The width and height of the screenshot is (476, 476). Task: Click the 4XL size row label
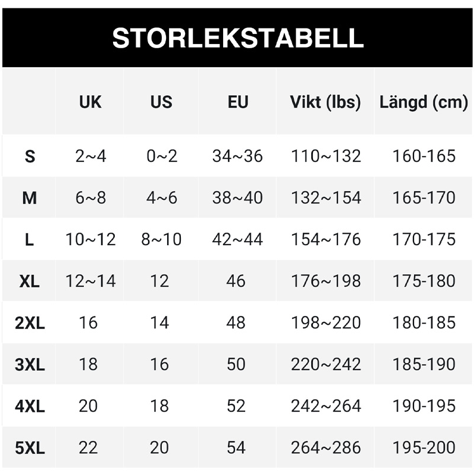point(30,406)
